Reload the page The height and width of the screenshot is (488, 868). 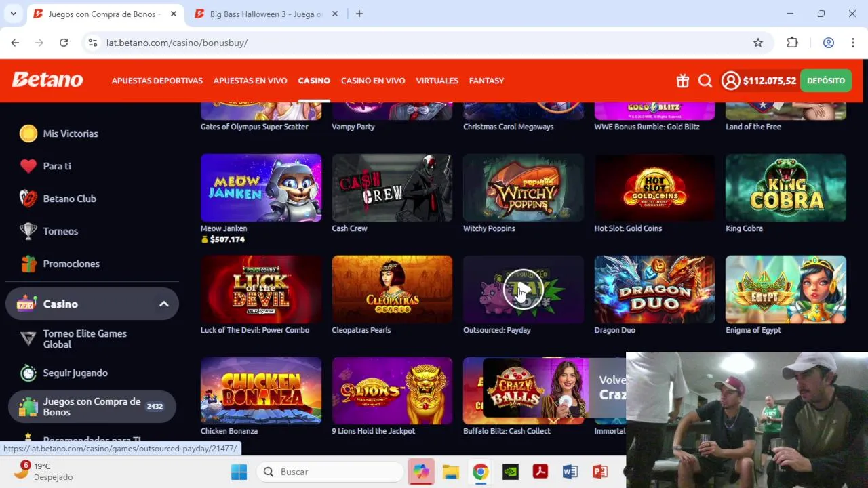click(x=64, y=43)
